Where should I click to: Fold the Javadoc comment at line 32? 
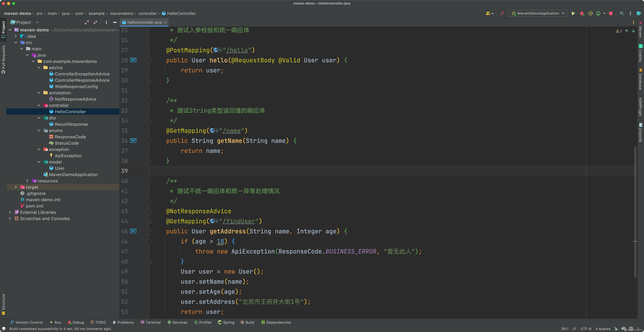click(149, 100)
